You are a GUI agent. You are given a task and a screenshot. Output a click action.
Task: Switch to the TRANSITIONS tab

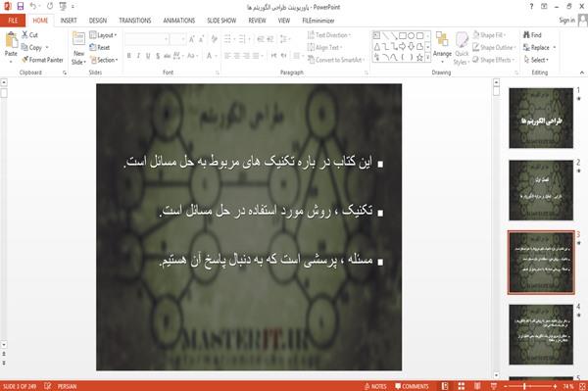pos(135,21)
